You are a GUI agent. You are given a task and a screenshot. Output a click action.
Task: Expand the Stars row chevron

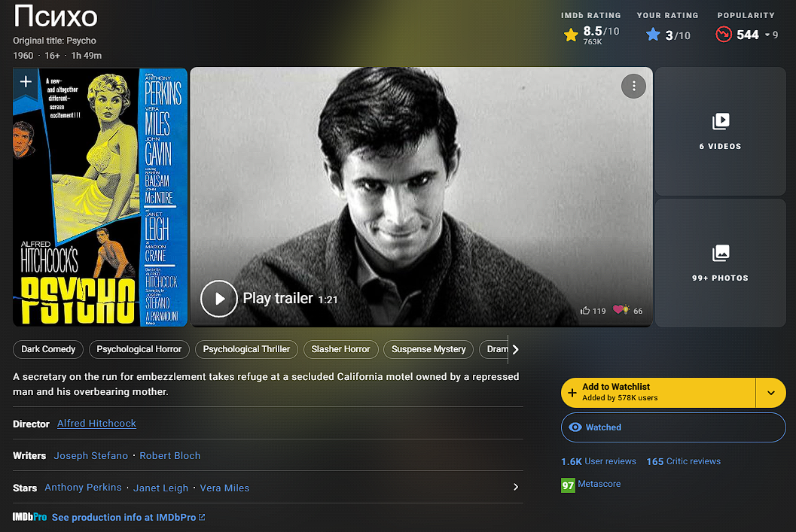click(516, 487)
